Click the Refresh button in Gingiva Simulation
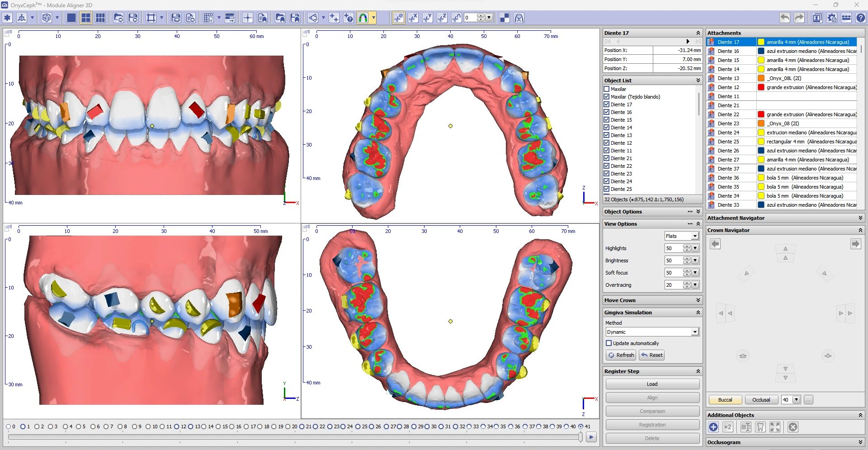 tap(621, 355)
